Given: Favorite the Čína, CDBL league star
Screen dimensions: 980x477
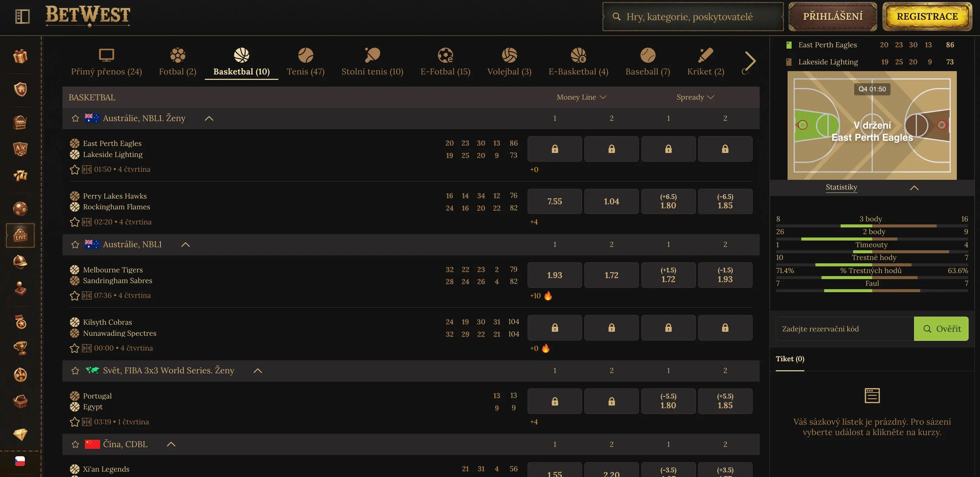Looking at the screenshot, I should point(75,444).
